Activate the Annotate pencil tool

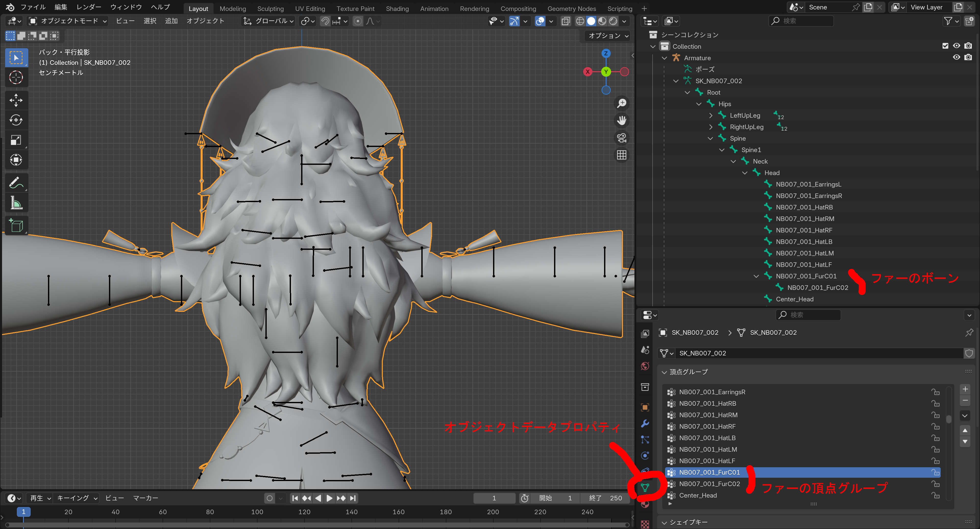click(x=16, y=183)
